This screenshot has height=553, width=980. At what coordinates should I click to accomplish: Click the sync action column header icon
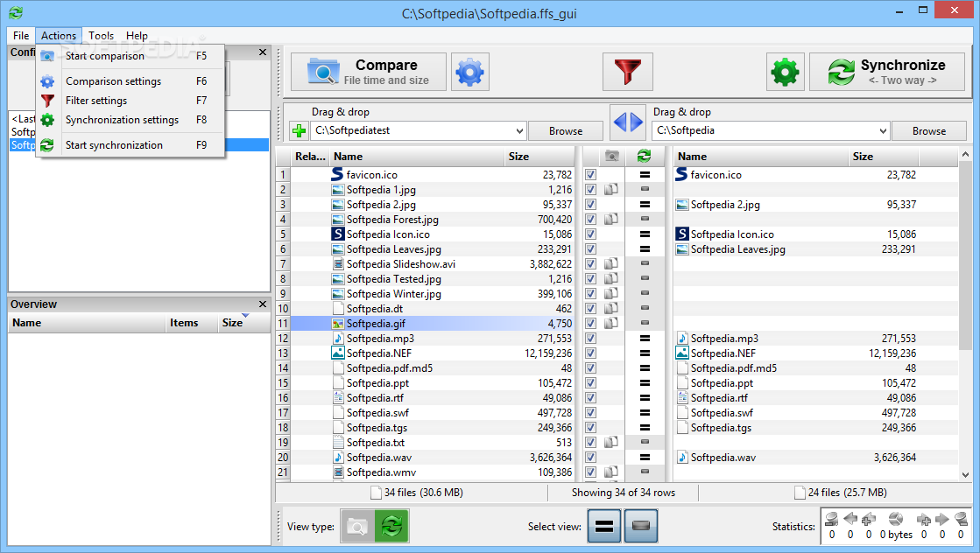pos(644,156)
